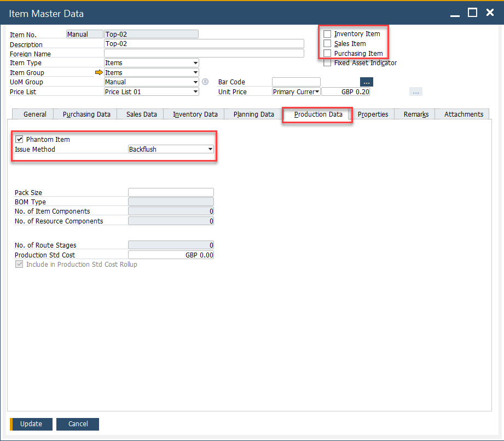
Task: Toggle the Fixed Asset Indicator checkbox
Action: pyautogui.click(x=327, y=63)
